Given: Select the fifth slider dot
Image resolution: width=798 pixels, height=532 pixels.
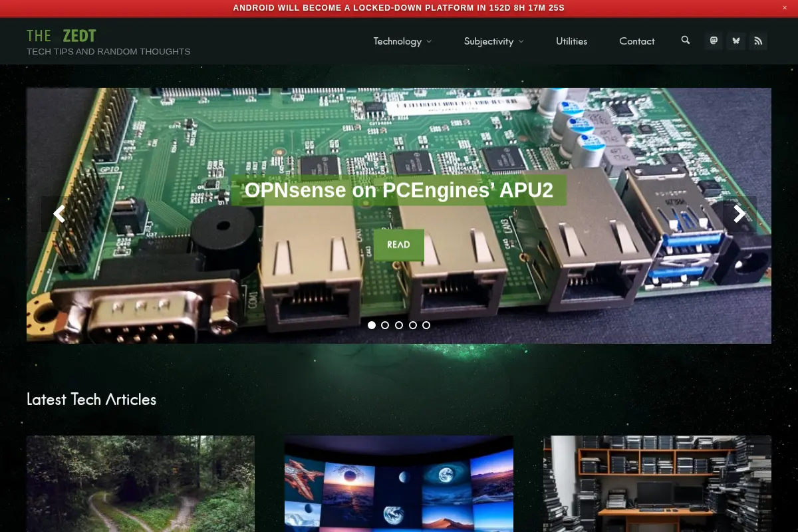Looking at the screenshot, I should coord(426,325).
